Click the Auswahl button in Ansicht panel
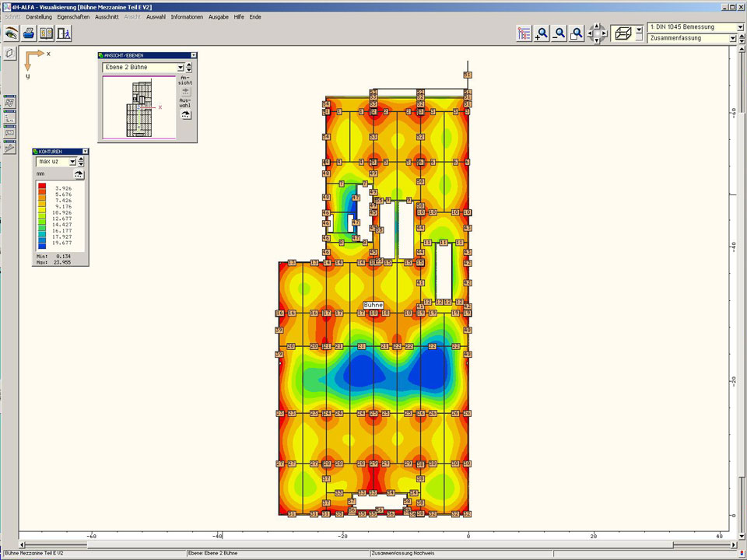The width and height of the screenshot is (747, 560). pos(186,114)
